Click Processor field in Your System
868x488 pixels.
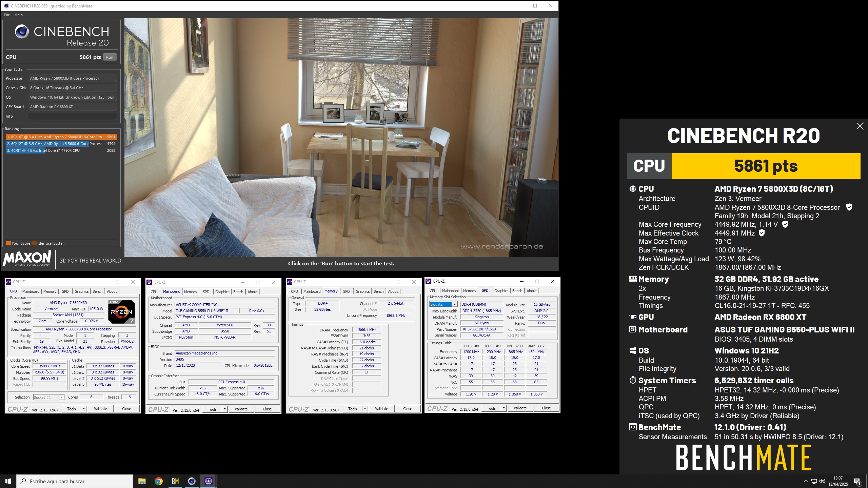coord(73,78)
